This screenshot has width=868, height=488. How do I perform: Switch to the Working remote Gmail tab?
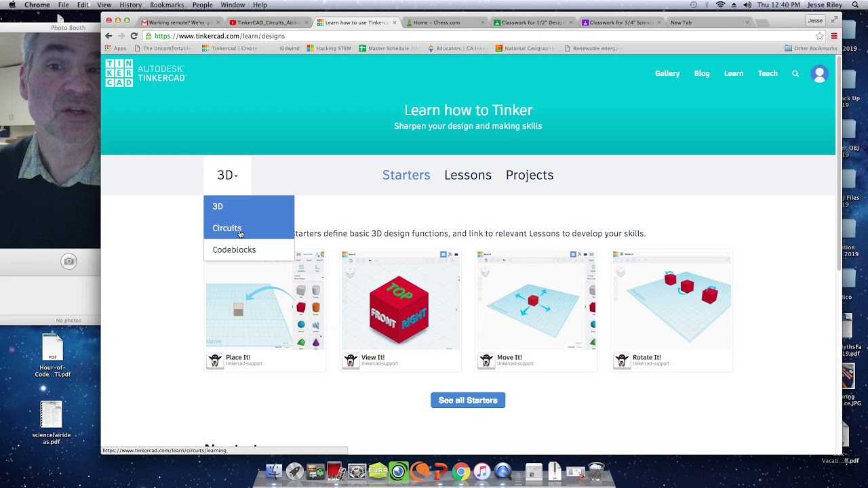(180, 22)
